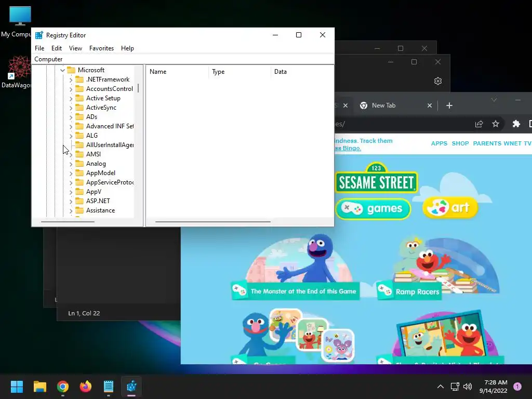Screen dimensions: 532x399
Task: Bookmark this page with the star
Action: point(495,124)
